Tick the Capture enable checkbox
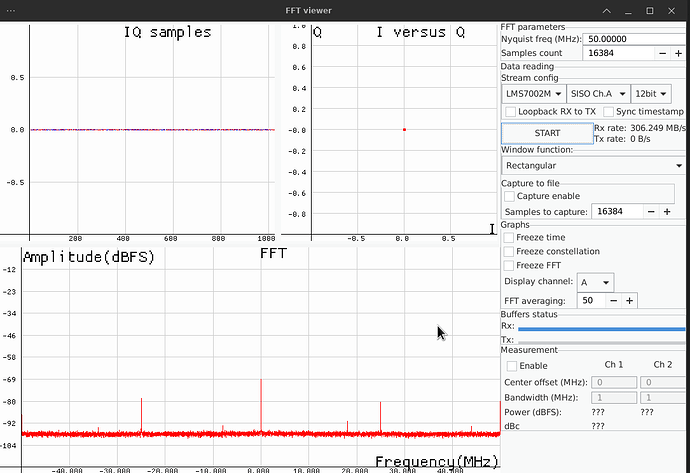This screenshot has height=473, width=690. tap(510, 196)
